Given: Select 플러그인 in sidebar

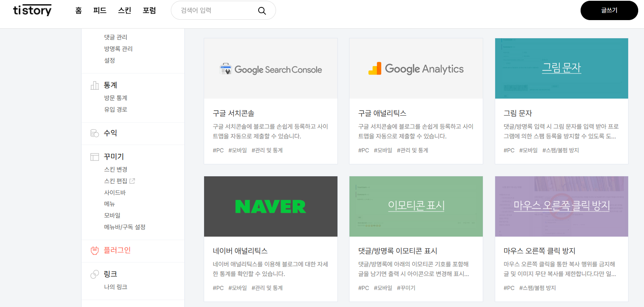Looking at the screenshot, I should [117, 251].
